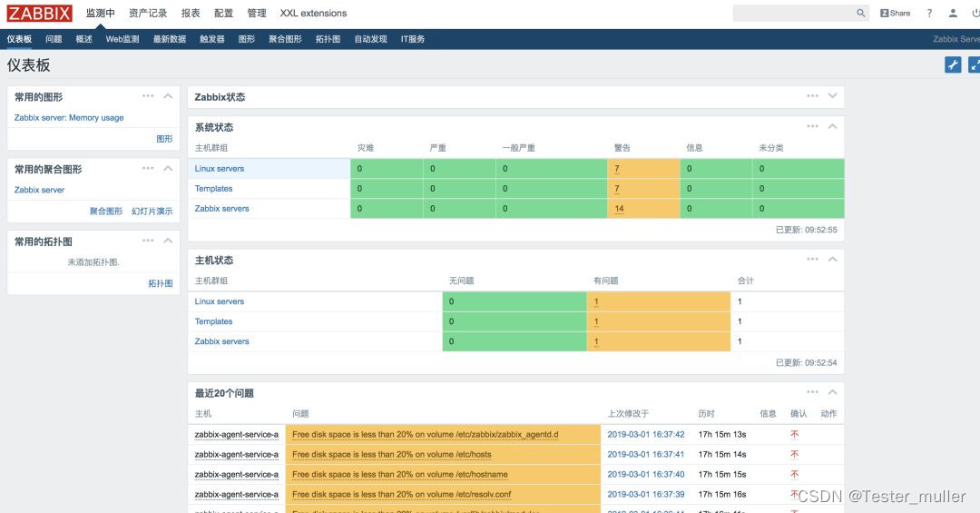
Task: Click the edit dashboard wrench icon
Action: 953,64
